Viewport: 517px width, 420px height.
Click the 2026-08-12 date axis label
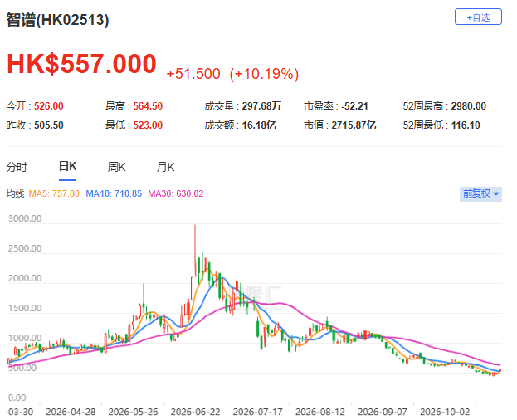click(x=320, y=412)
